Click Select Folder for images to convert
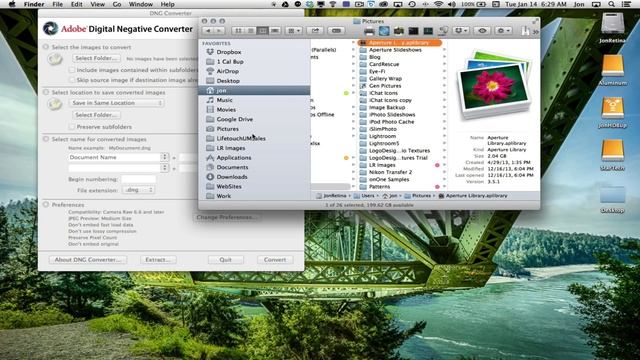The image size is (640, 360). (x=96, y=58)
